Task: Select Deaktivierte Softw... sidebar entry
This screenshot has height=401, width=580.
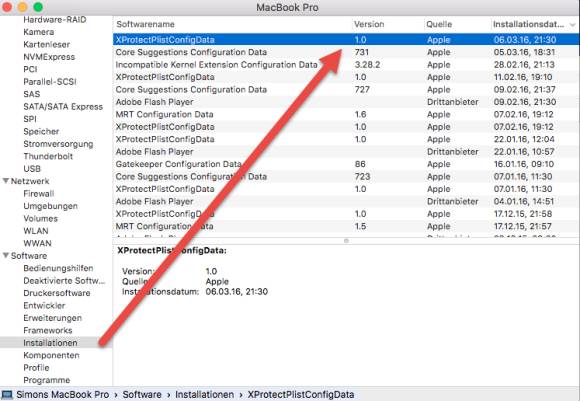Action: [64, 280]
